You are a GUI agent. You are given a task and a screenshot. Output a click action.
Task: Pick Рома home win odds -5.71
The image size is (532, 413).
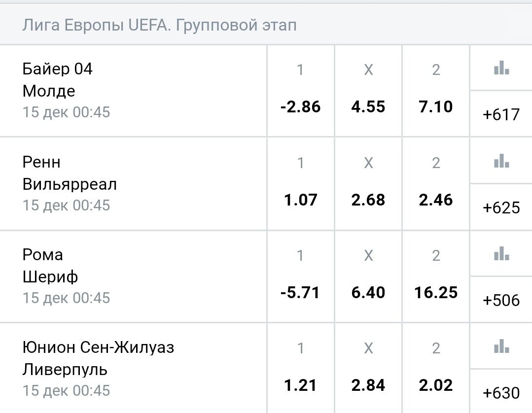click(x=301, y=292)
